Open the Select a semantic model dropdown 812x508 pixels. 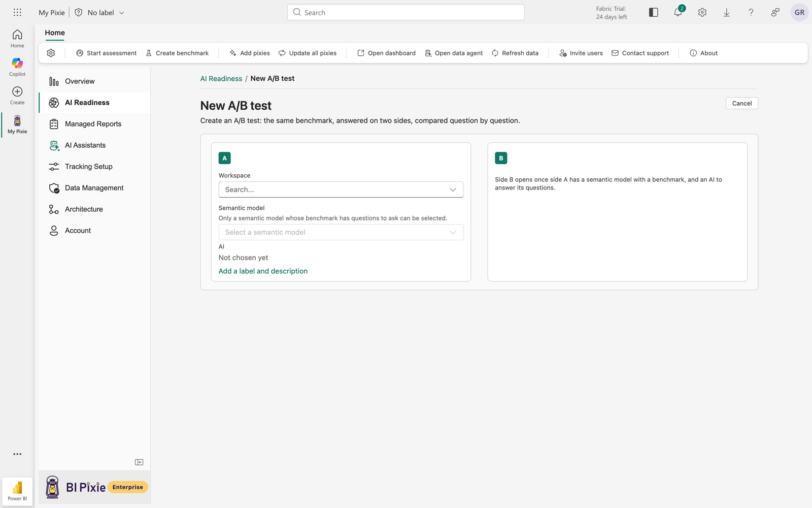pos(341,232)
